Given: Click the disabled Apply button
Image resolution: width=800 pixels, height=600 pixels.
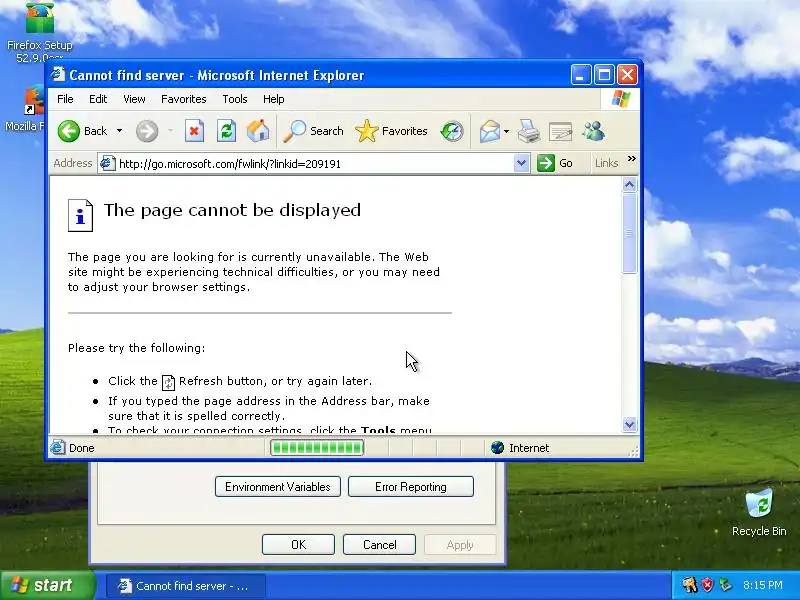Looking at the screenshot, I should coord(460,544).
